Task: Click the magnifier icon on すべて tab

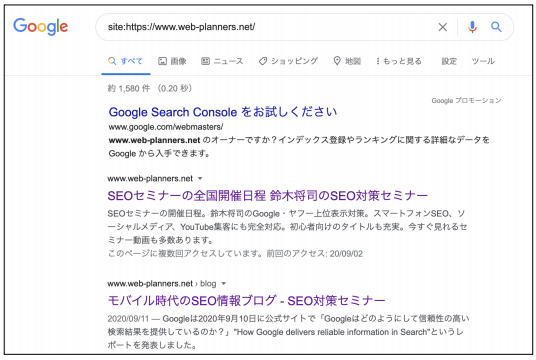Action: [x=112, y=61]
